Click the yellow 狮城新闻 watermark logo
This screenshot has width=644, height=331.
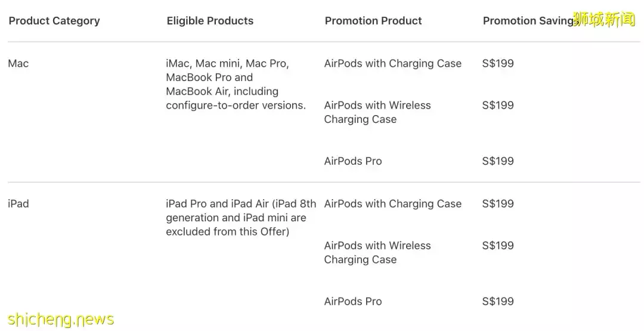pos(604,20)
